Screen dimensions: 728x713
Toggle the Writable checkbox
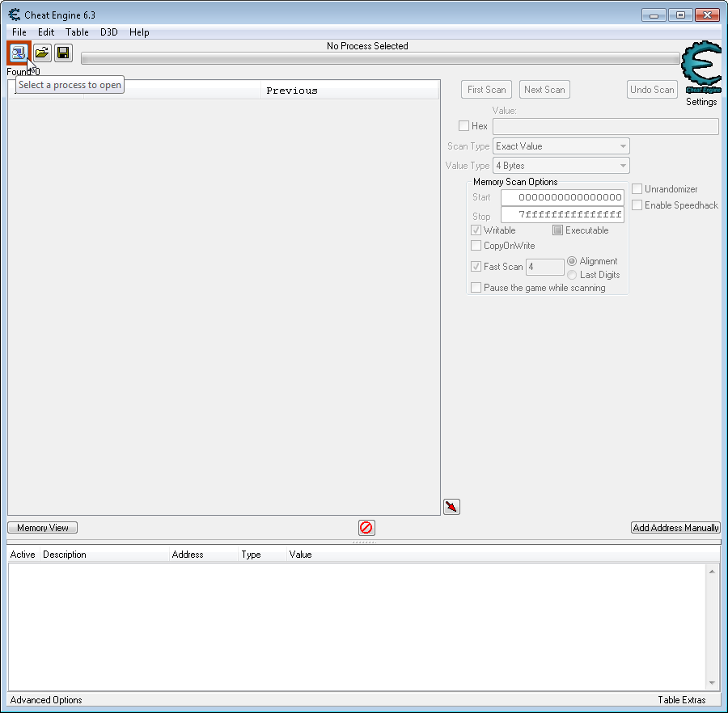[x=476, y=230]
